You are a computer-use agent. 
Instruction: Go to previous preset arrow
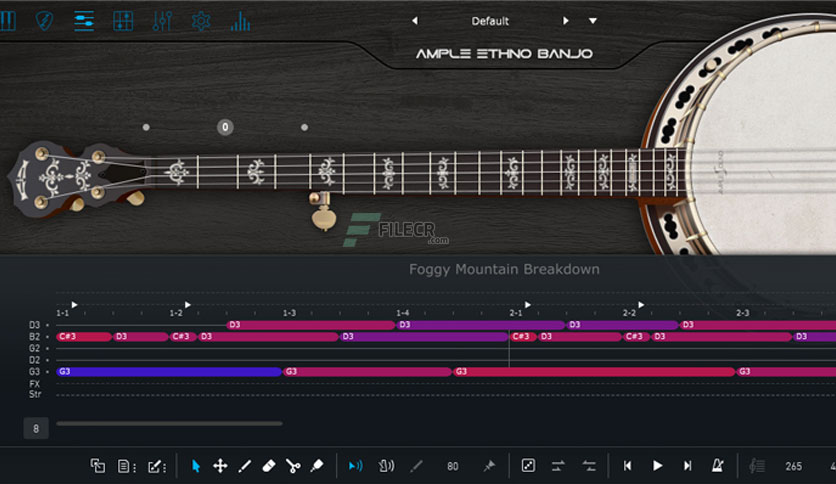[415, 21]
